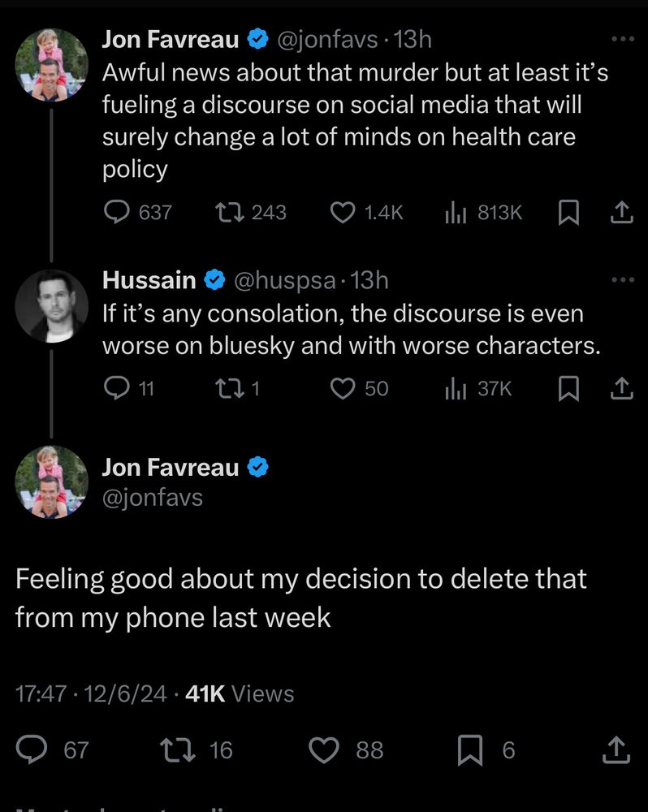648x812 pixels.
Task: Like Hussain's tweet with 50 likes
Action: [343, 389]
